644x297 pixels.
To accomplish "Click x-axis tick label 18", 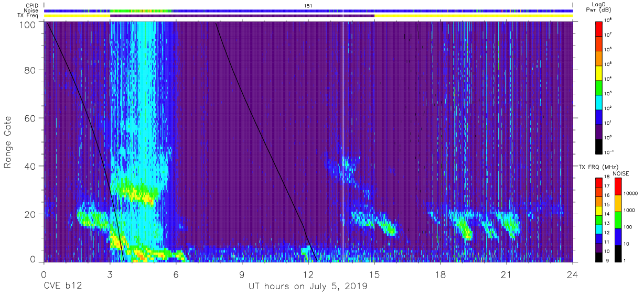I will pos(441,274).
